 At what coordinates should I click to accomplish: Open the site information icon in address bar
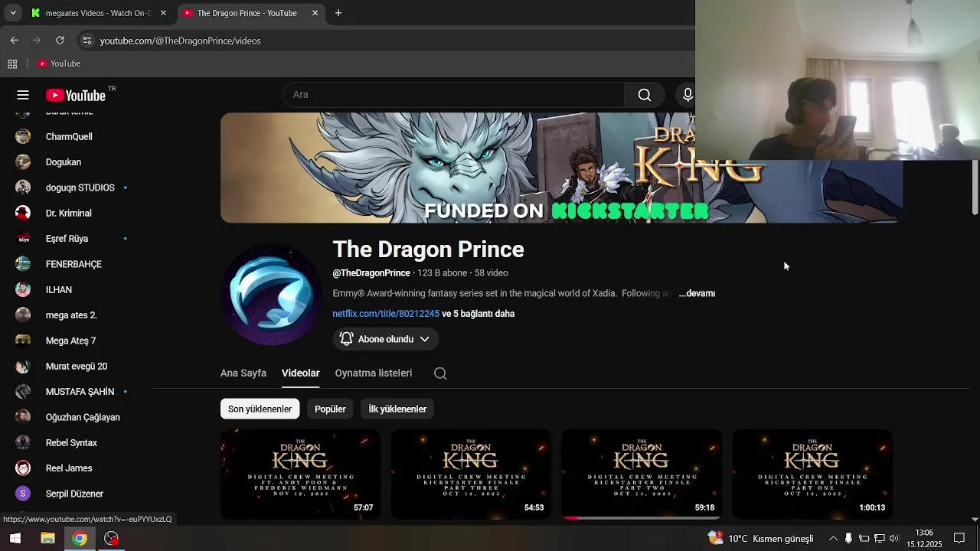[87, 41]
